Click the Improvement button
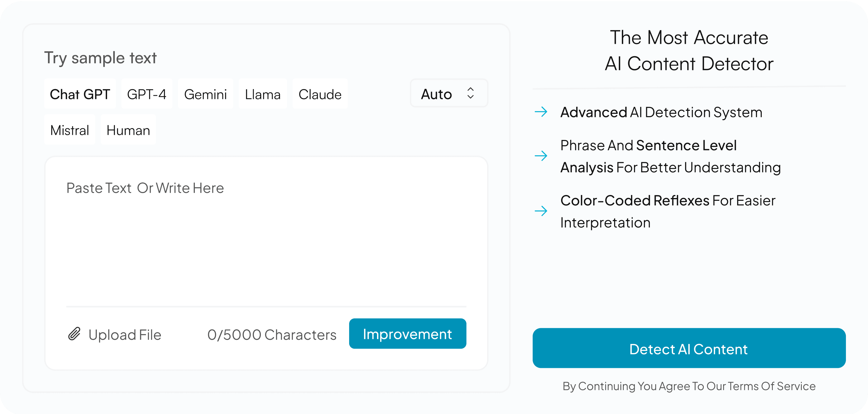 [407, 334]
